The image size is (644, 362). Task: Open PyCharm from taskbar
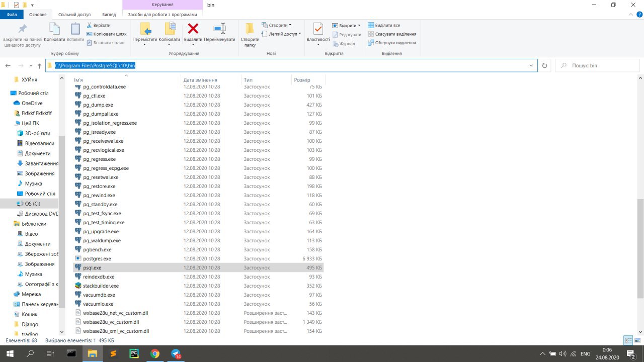click(134, 354)
